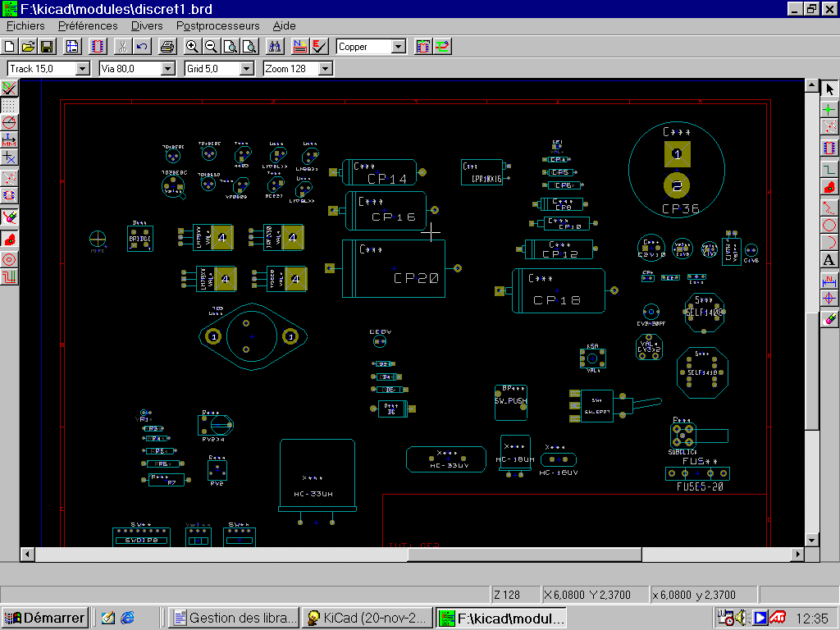Click the horizontal scrollbar right arrow
This screenshot has width=840, height=630.
click(x=797, y=555)
